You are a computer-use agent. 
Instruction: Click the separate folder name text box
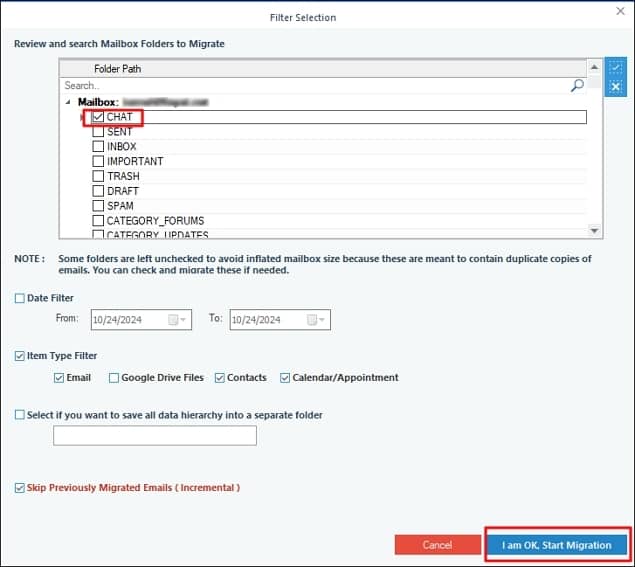[155, 435]
